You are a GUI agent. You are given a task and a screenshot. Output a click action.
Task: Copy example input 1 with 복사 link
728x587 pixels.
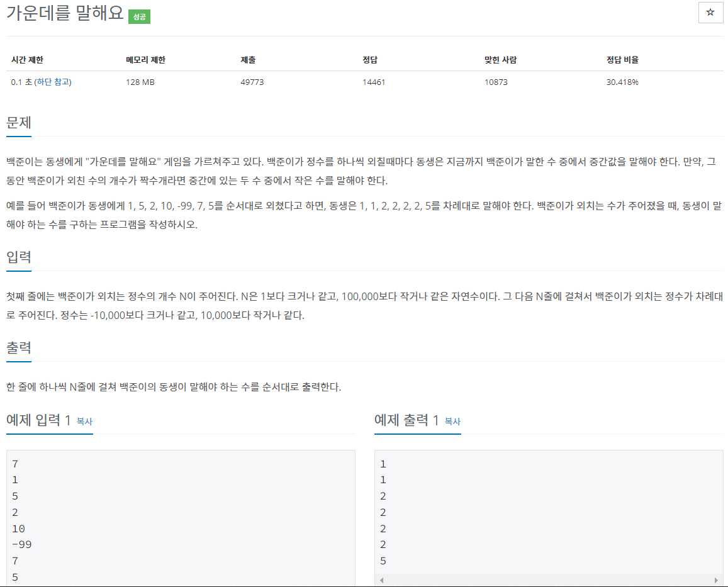84,421
